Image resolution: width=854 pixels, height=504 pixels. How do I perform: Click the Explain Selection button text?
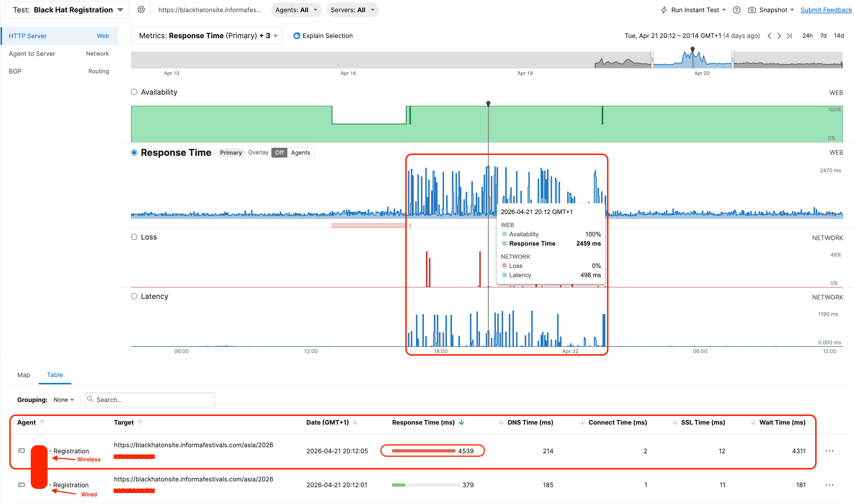coord(327,36)
